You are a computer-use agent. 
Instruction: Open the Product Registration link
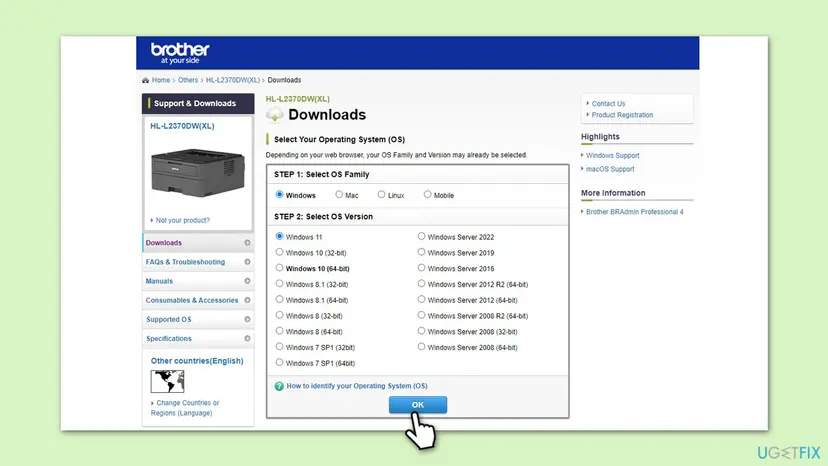622,115
